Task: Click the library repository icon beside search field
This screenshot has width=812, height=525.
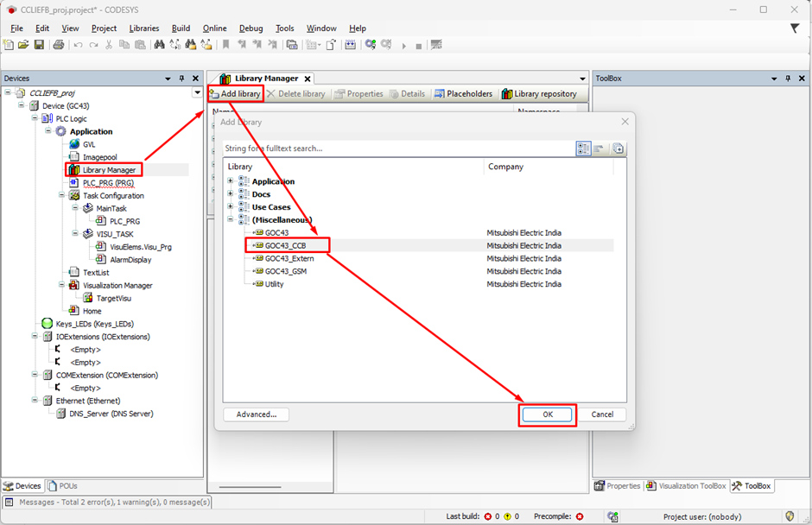Action: (x=618, y=149)
